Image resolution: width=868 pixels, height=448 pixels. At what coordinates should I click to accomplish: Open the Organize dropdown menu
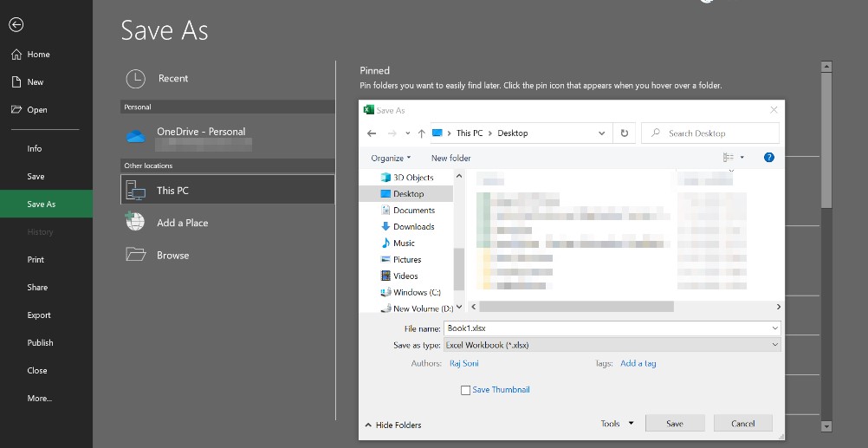click(391, 158)
